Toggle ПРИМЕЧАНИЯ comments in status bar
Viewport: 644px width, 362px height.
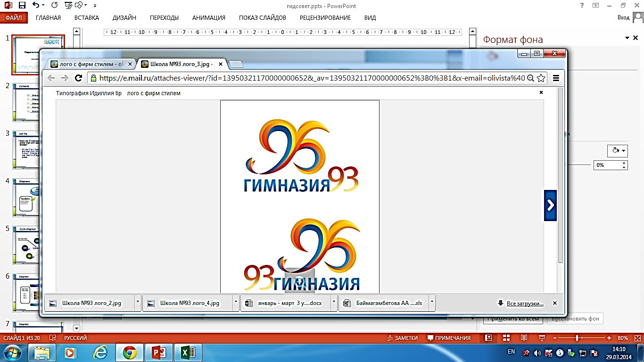tap(449, 338)
